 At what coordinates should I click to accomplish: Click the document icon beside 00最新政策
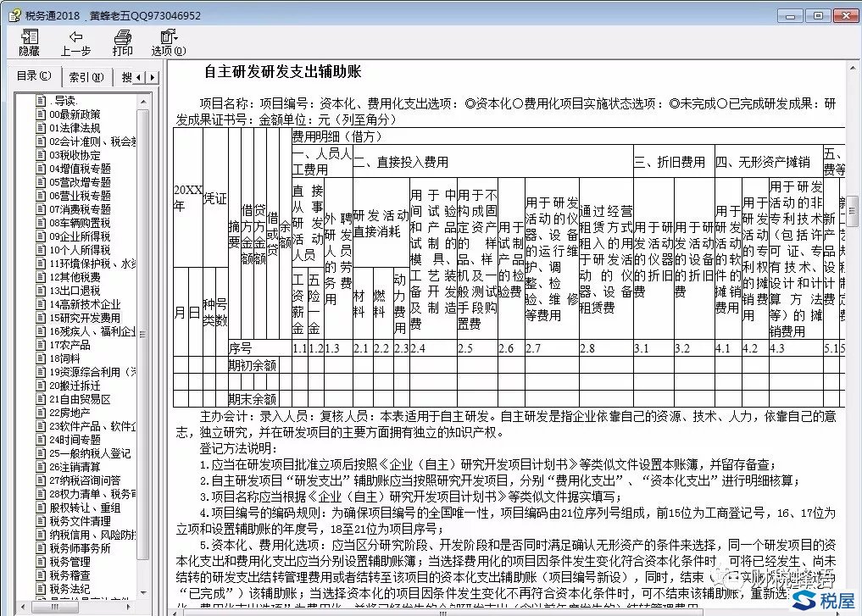tap(41, 114)
